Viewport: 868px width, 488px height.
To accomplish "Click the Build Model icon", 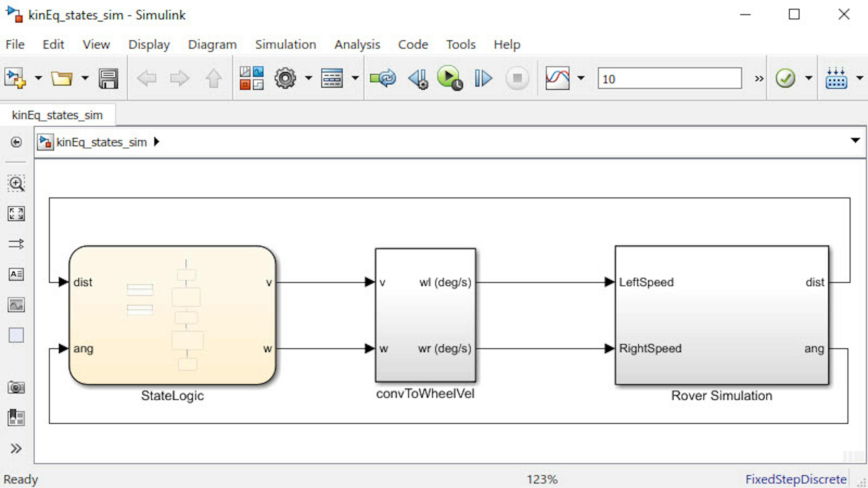I will tap(836, 78).
